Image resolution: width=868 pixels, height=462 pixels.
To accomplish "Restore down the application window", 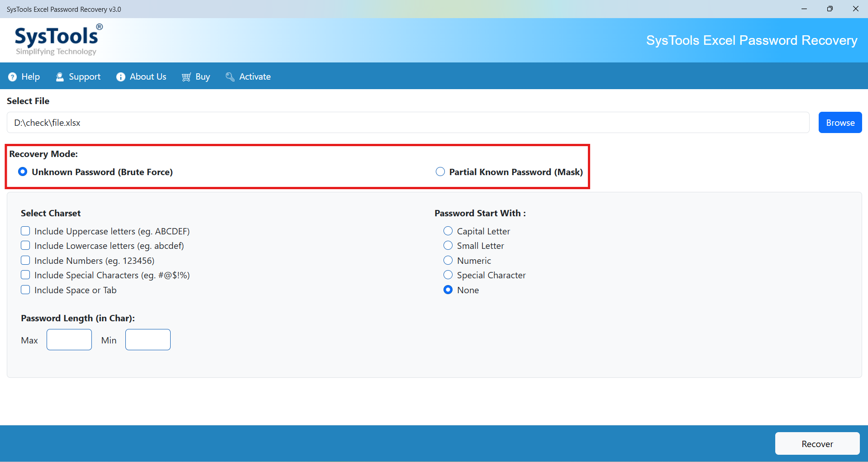I will point(830,9).
